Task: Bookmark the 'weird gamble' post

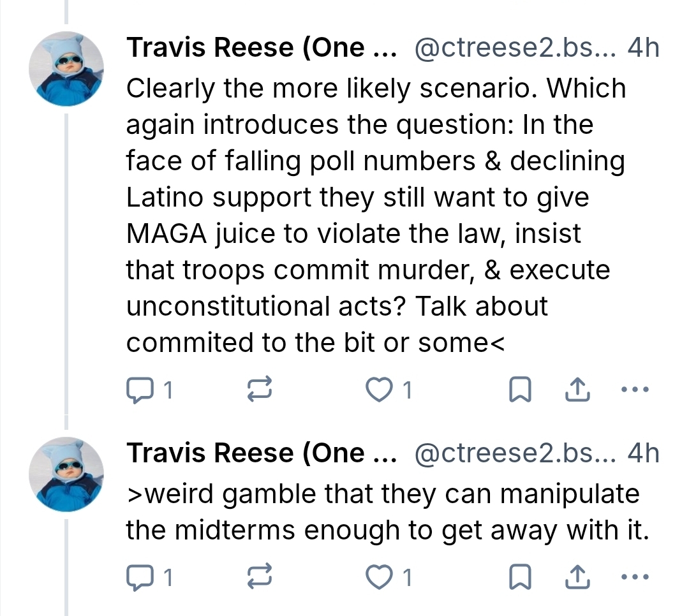Action: coord(520,578)
